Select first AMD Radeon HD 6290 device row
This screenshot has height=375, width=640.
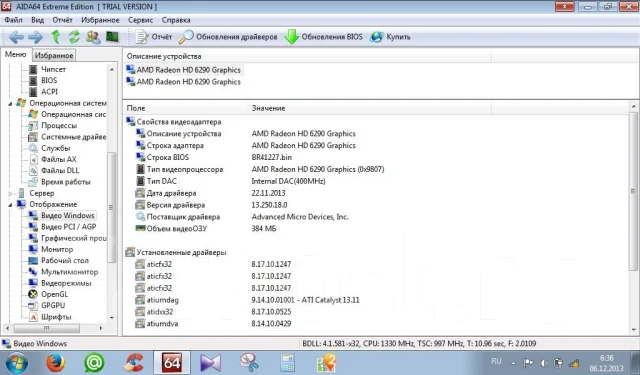coord(189,70)
